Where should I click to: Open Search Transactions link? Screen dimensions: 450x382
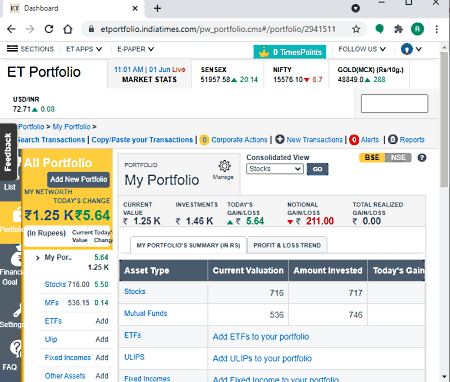coord(51,140)
